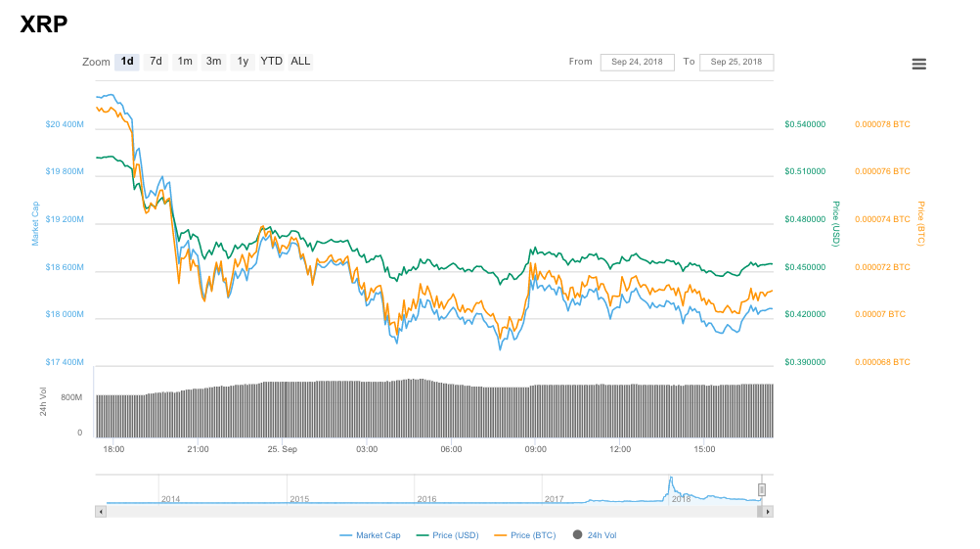Click the 03:00 time axis label
This screenshot has width=980, height=549.
367,449
